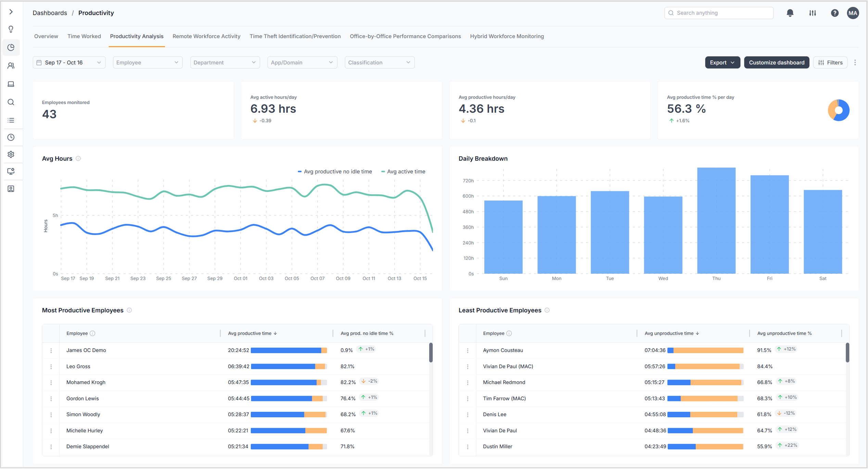Open the clock icon in the sidebar
This screenshot has height=469, width=868.
[11, 137]
